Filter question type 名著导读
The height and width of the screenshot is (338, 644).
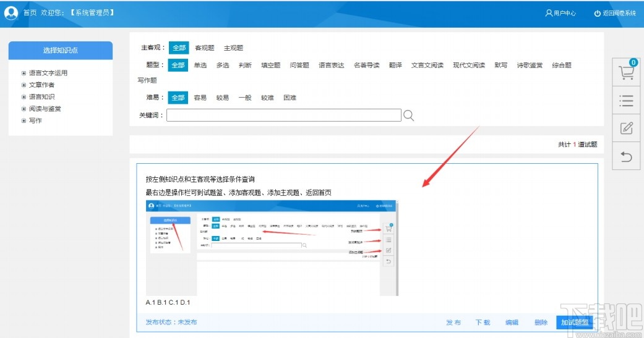point(367,65)
